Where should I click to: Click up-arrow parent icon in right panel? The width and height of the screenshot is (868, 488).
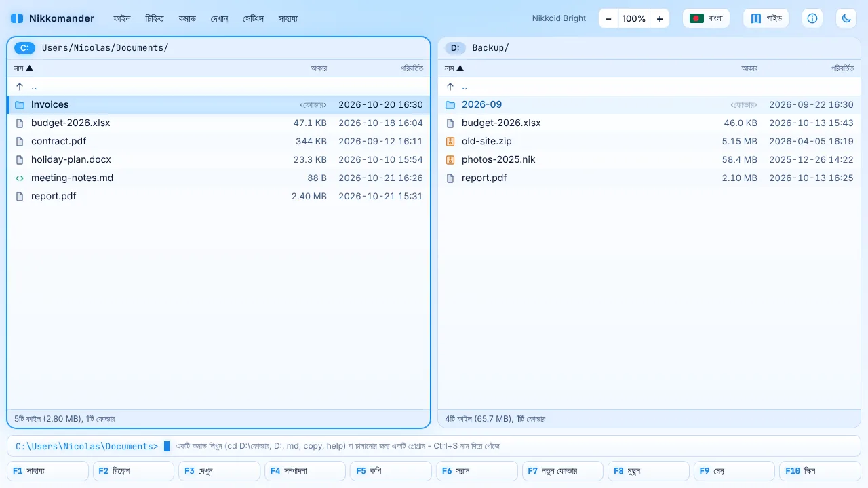450,87
